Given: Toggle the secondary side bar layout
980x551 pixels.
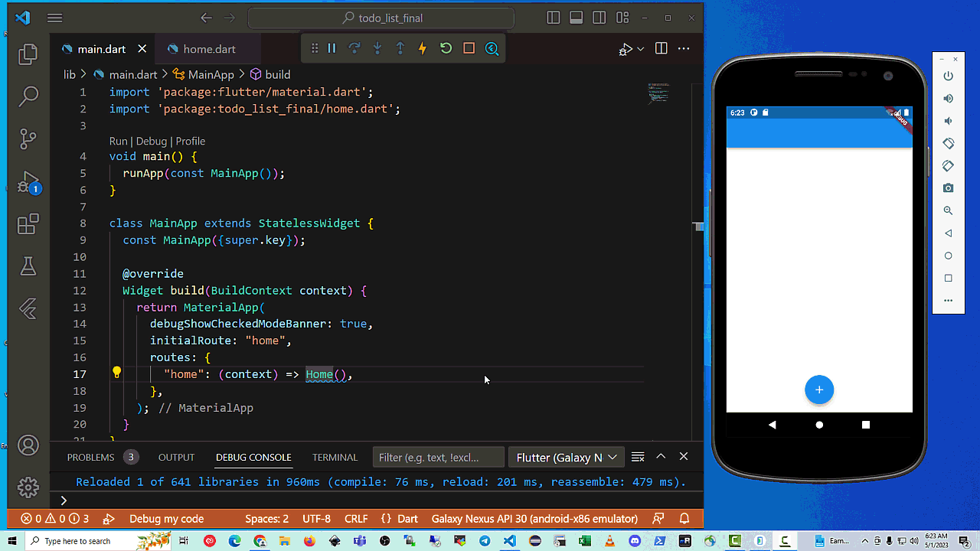Looking at the screenshot, I should tap(599, 18).
